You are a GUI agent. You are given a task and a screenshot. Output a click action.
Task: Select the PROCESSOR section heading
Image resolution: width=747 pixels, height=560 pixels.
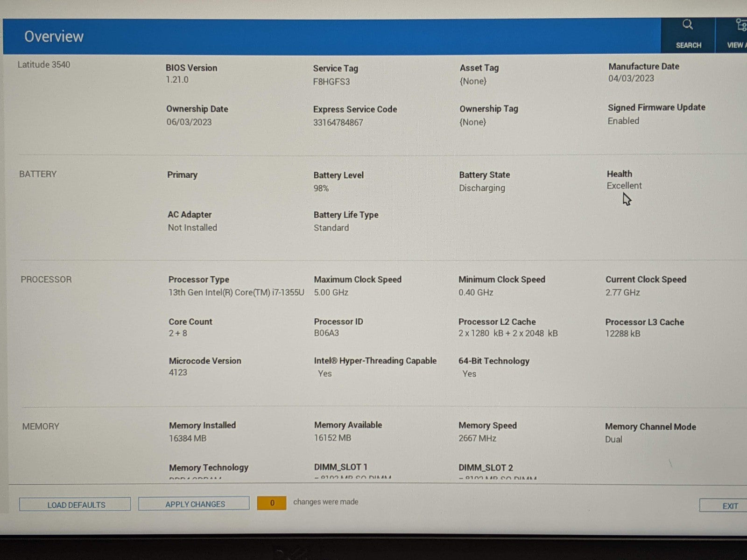pos(46,280)
